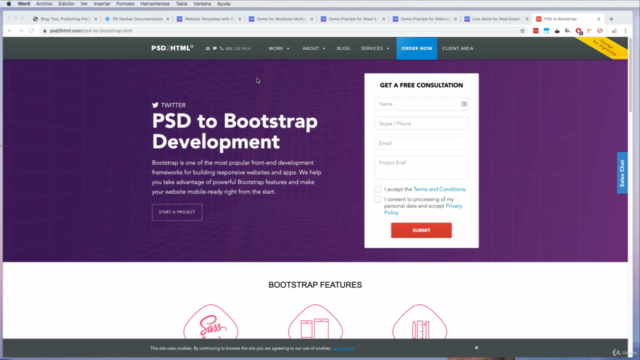
Task: Click the red SUBMIT button
Action: (x=421, y=230)
